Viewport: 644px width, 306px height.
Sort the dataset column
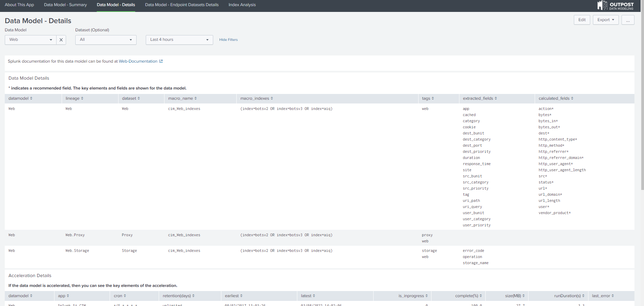[131, 98]
